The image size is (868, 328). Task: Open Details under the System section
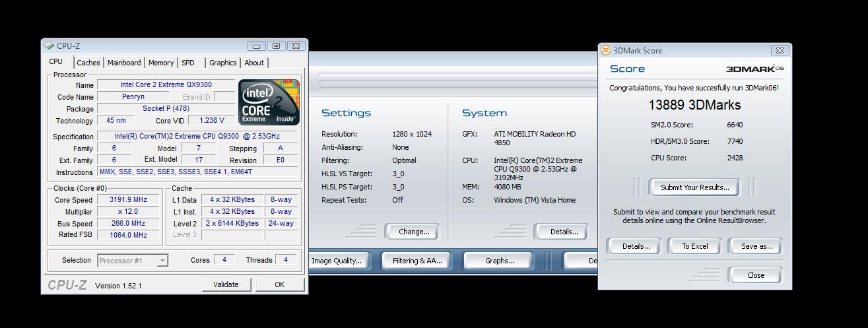[564, 232]
